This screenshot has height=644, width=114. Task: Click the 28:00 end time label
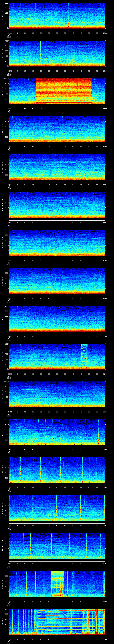coord(105,639)
